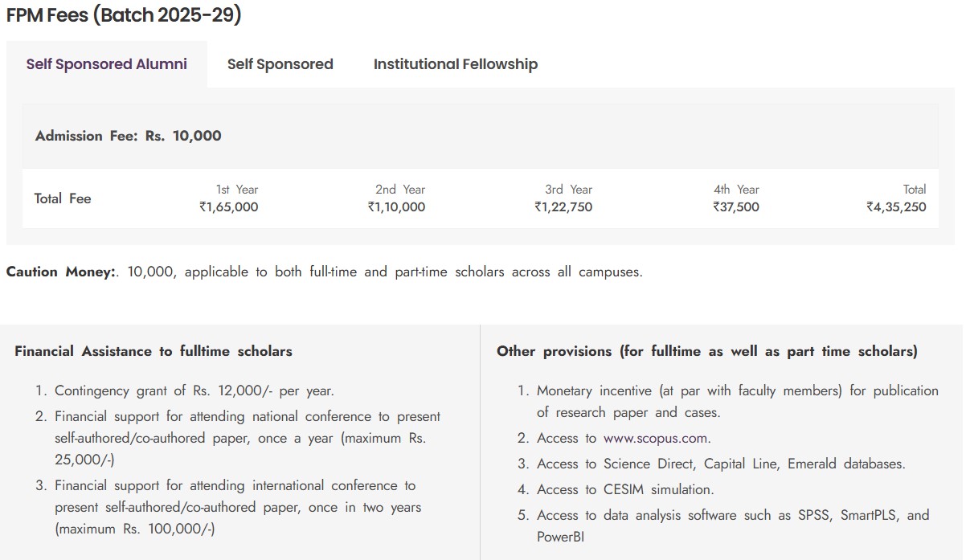Click the www.scopus.com access item
Viewport: 970px width, 560px height.
point(624,438)
